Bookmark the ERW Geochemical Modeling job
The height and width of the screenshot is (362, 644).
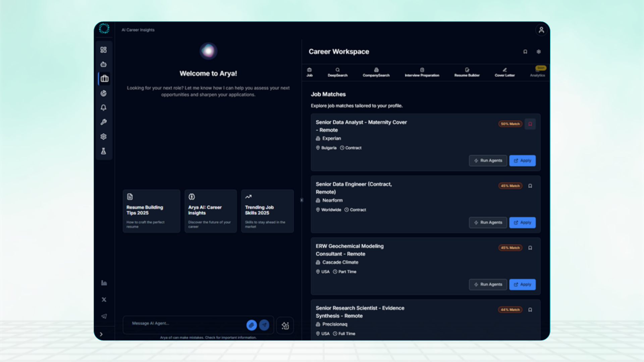[x=530, y=248]
